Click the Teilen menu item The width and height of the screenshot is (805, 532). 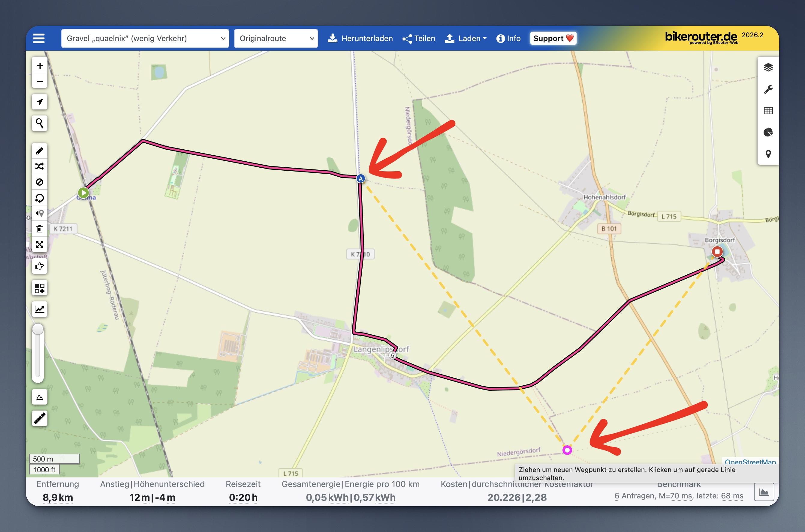419,38
